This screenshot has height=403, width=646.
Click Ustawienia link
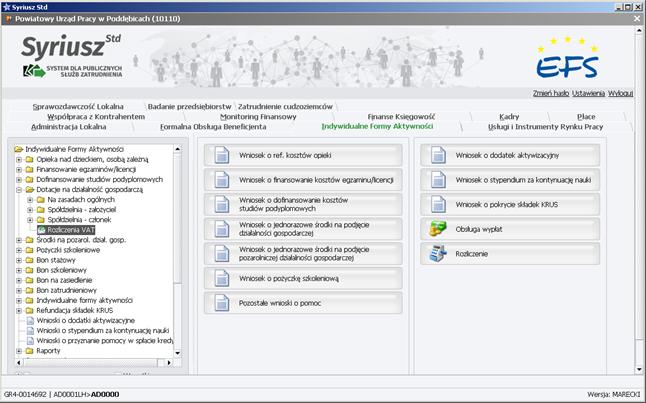click(588, 94)
